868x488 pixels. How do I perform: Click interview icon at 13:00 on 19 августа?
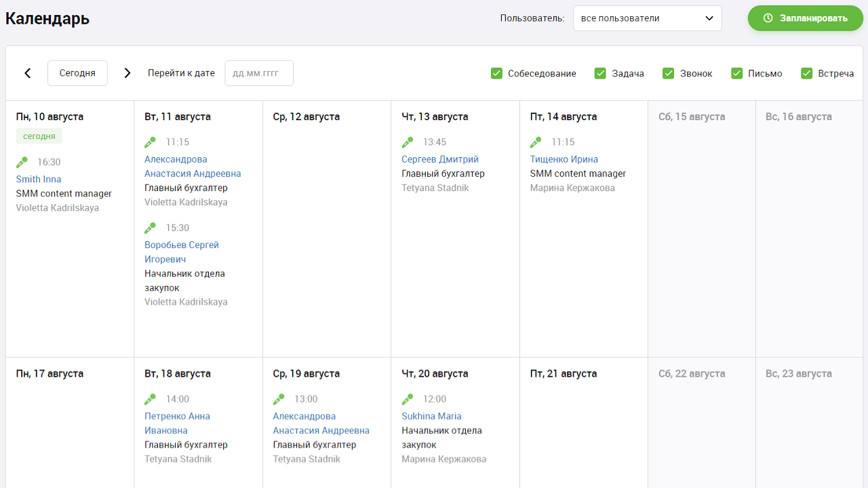[279, 399]
